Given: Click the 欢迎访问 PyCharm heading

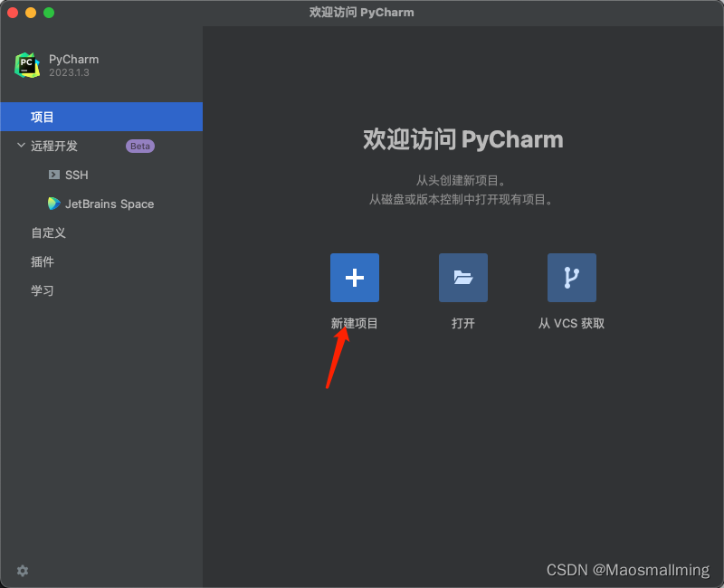Looking at the screenshot, I should click(x=463, y=139).
